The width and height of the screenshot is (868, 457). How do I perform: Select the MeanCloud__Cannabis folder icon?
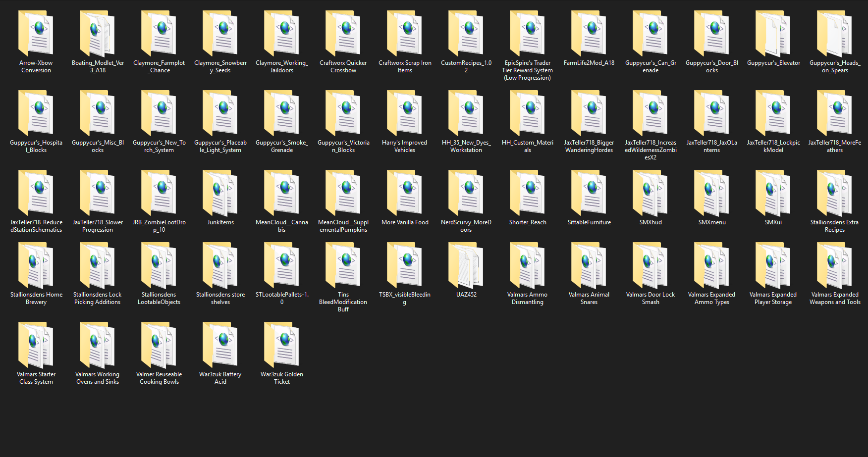(282, 193)
